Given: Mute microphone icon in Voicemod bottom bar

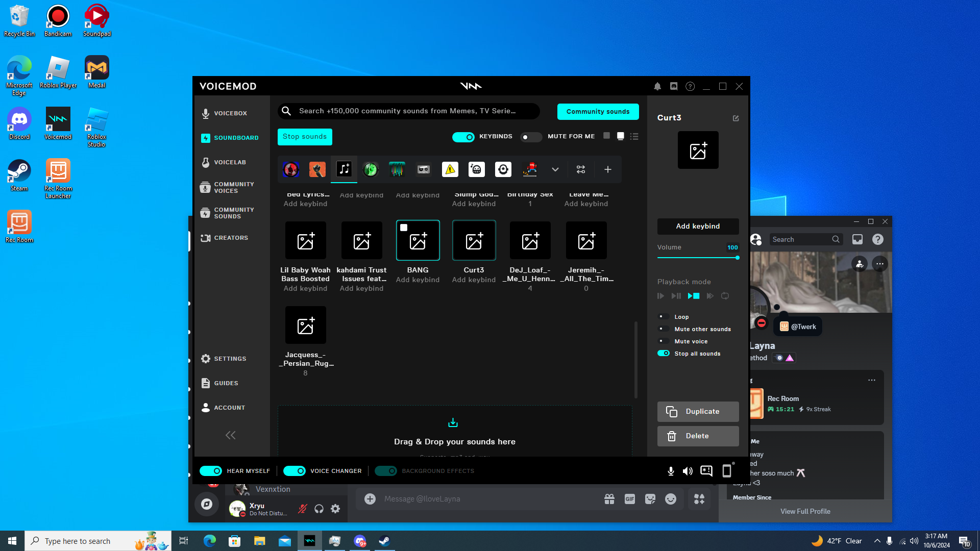Looking at the screenshot, I should [671, 471].
